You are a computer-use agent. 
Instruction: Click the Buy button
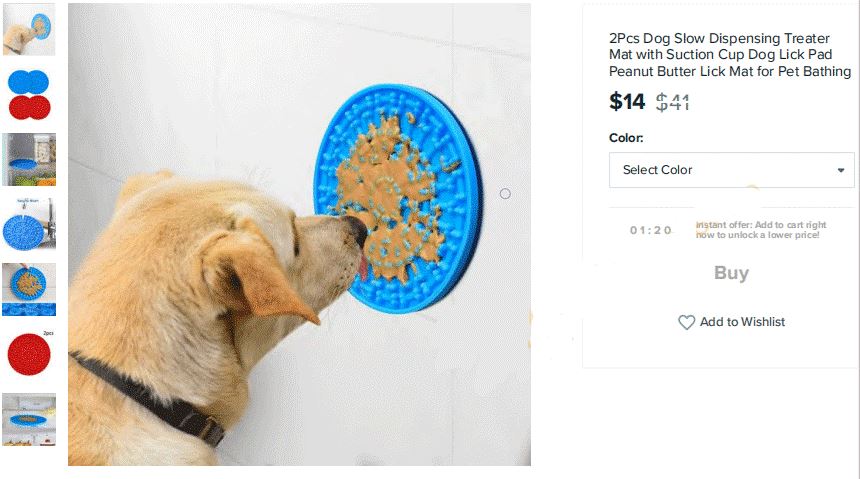point(731,273)
